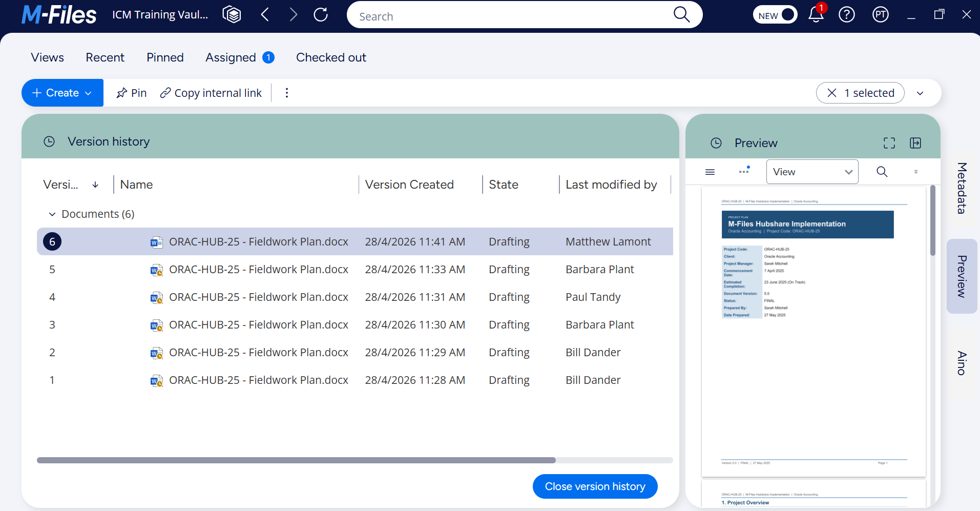Open the Aino side tab
The width and height of the screenshot is (980, 511).
point(962,363)
